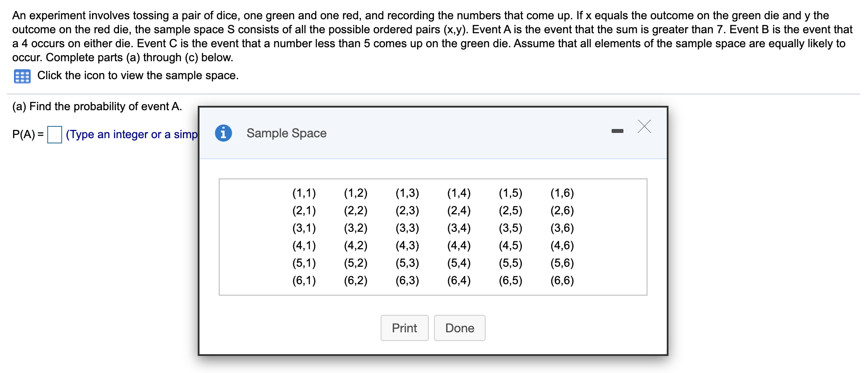The image size is (868, 373).
Task: Click the Print button
Action: 404,328
